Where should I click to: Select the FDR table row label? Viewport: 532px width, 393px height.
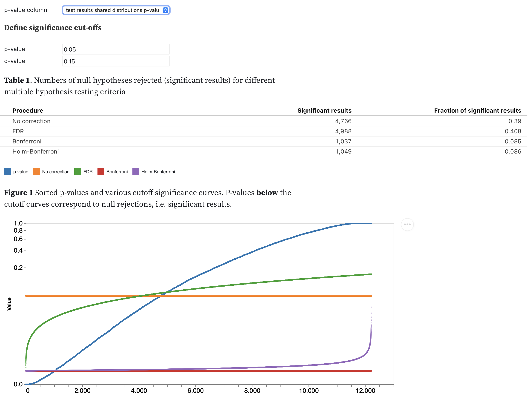pos(18,131)
